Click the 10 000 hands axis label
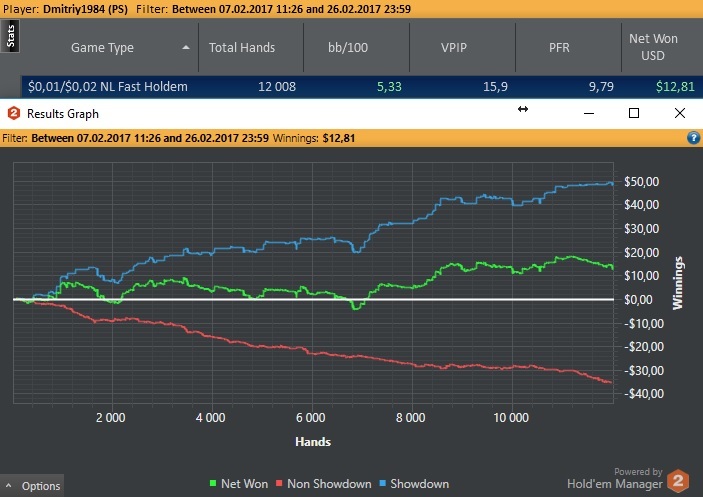 click(511, 418)
